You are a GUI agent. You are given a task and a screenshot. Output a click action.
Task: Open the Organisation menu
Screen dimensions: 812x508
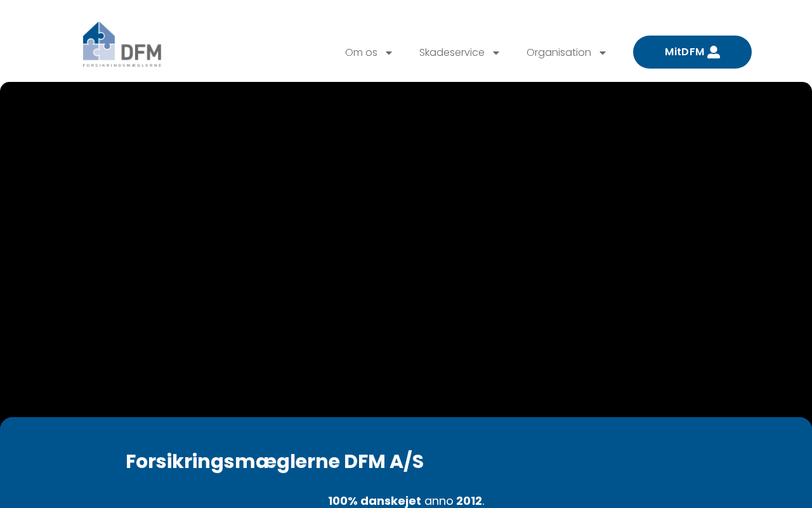coord(559,53)
